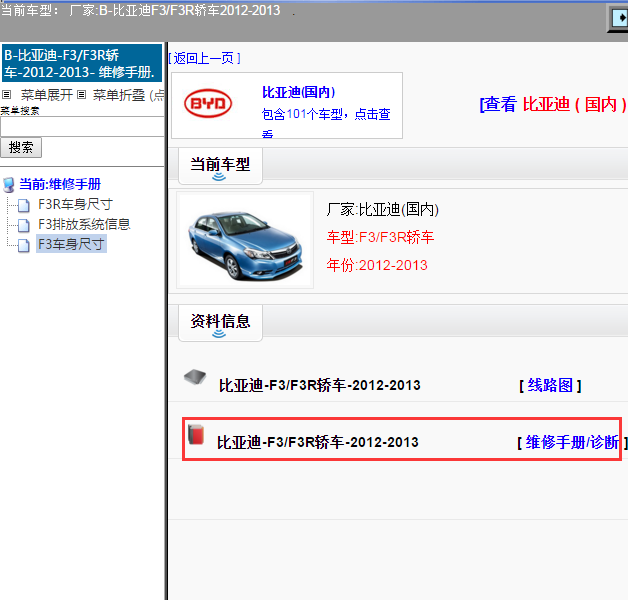Click the document icon beside F3车身尺寸

24,245
